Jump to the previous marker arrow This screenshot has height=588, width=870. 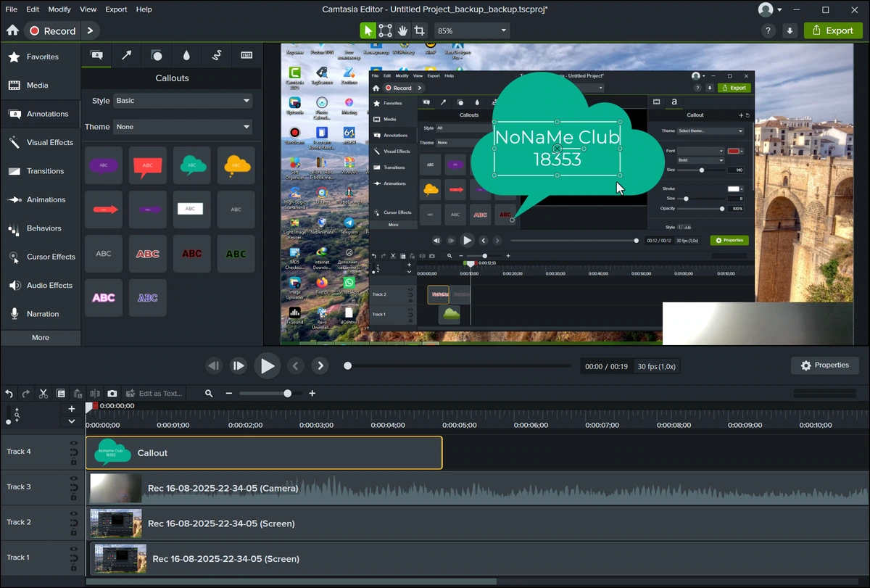click(x=296, y=366)
